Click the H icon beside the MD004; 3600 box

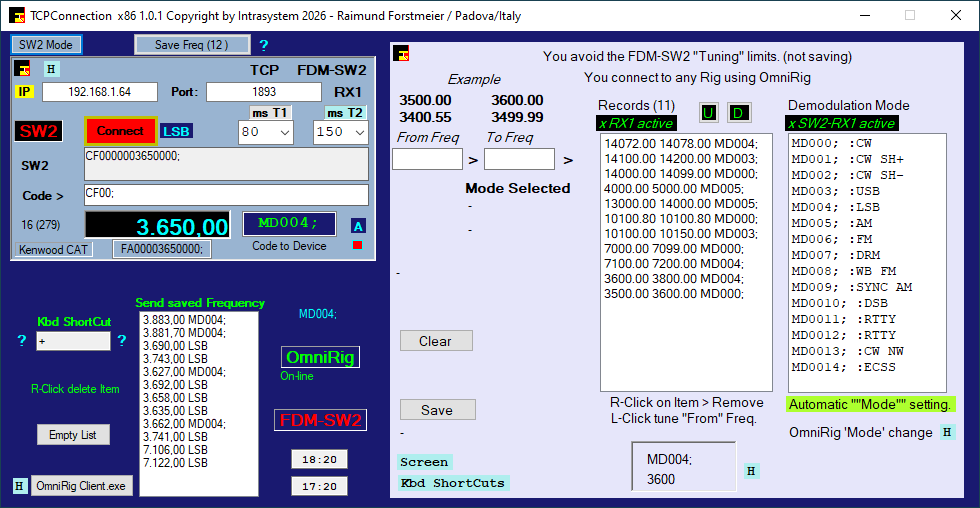click(x=751, y=471)
